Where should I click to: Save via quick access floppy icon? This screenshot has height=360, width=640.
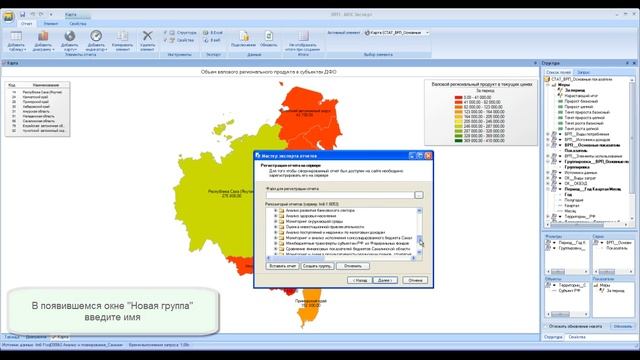pos(22,14)
